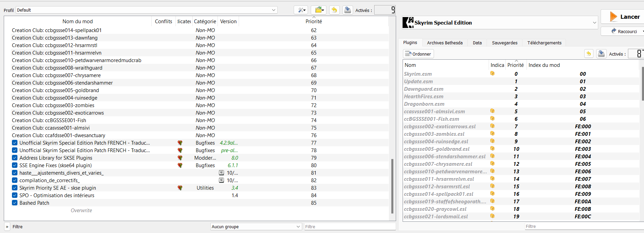The width and height of the screenshot is (644, 233).
Task: Sort mod list by Conflits column header
Action: [x=164, y=21]
